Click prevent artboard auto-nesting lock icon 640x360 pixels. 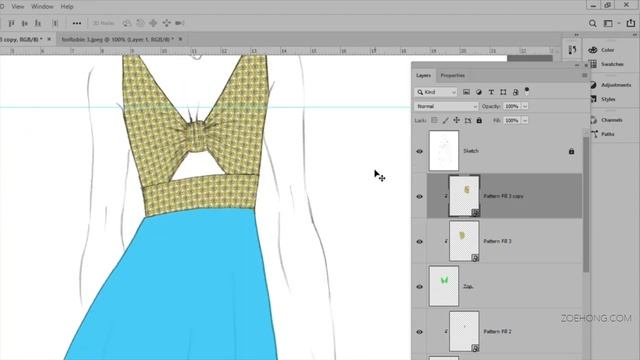point(468,120)
